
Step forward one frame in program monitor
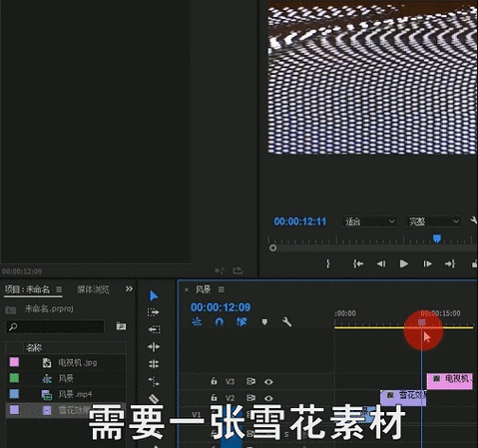tap(427, 263)
